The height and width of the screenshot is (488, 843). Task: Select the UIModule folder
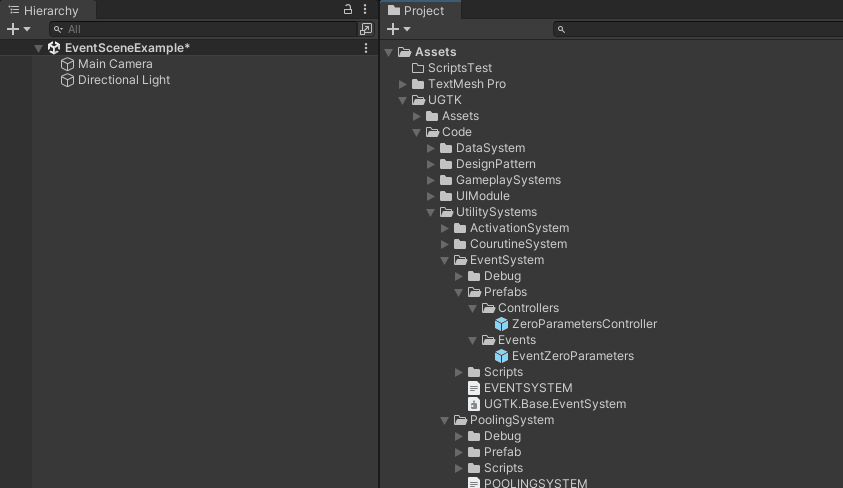coord(482,196)
